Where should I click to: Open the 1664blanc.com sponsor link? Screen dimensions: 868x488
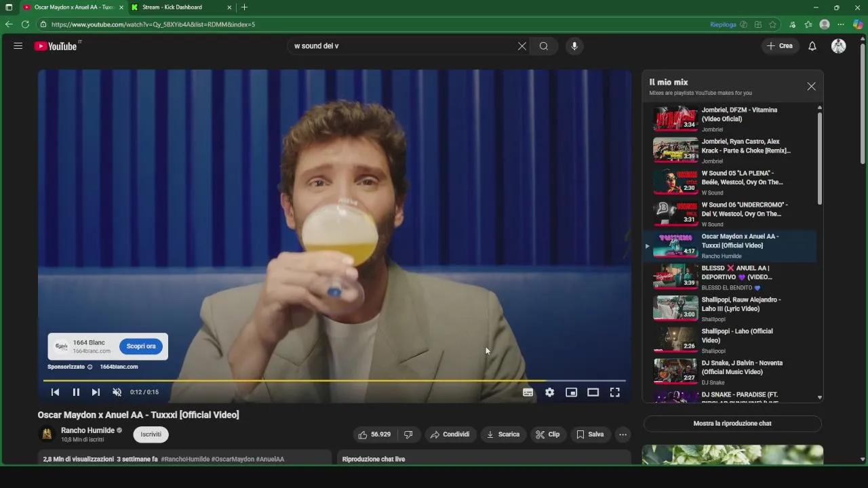point(119,367)
